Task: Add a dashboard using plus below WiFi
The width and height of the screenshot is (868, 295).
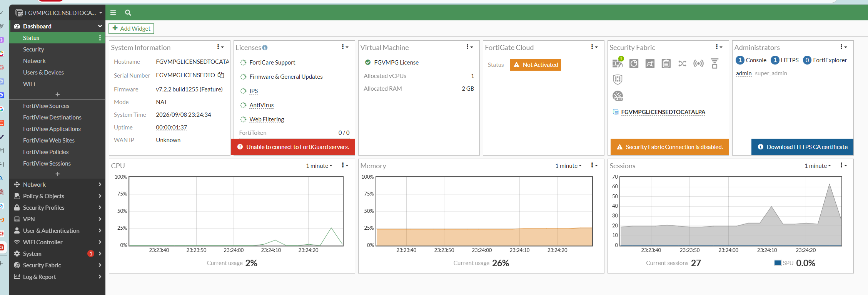Action: coord(57,94)
